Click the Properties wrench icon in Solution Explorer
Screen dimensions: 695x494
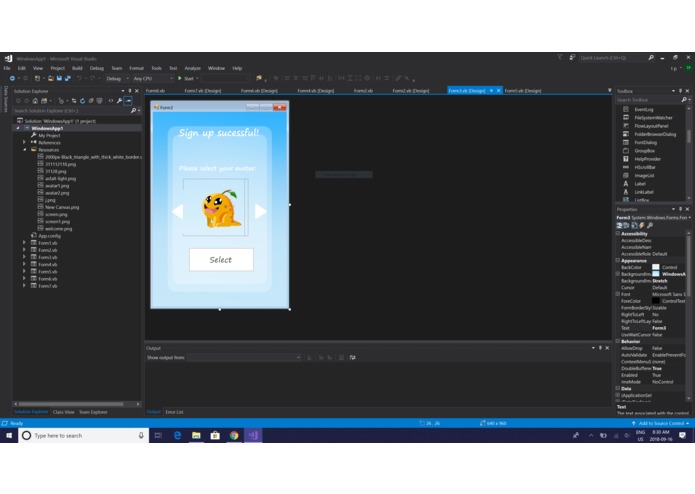click(119, 101)
